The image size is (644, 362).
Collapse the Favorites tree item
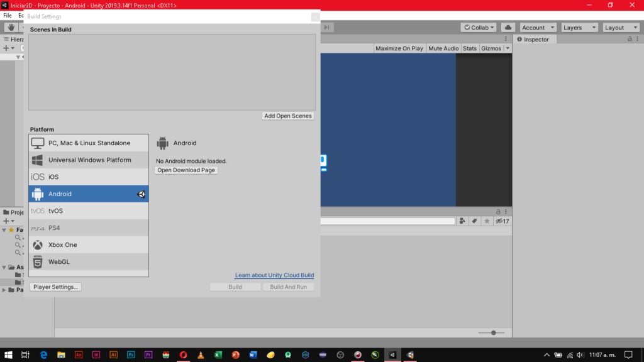tap(4, 230)
